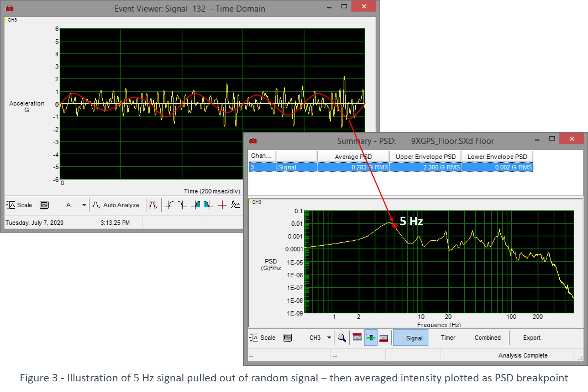Click the lower envelope window icon with red bottom bar

click(x=384, y=338)
